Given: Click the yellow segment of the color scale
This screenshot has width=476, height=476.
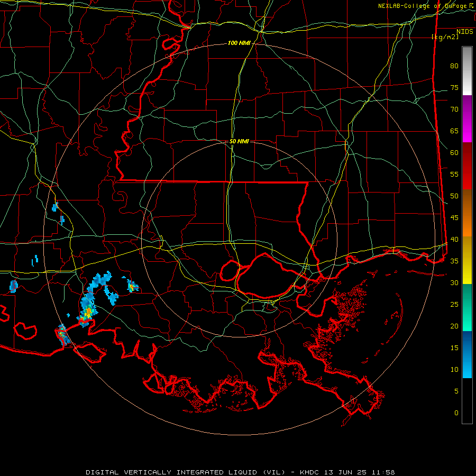Looking at the screenshot, I should (467, 260).
